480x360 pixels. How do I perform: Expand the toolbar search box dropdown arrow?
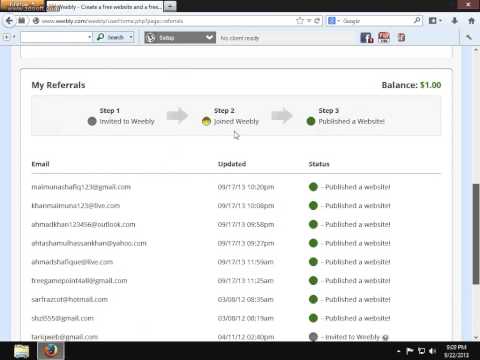[x=90, y=37]
